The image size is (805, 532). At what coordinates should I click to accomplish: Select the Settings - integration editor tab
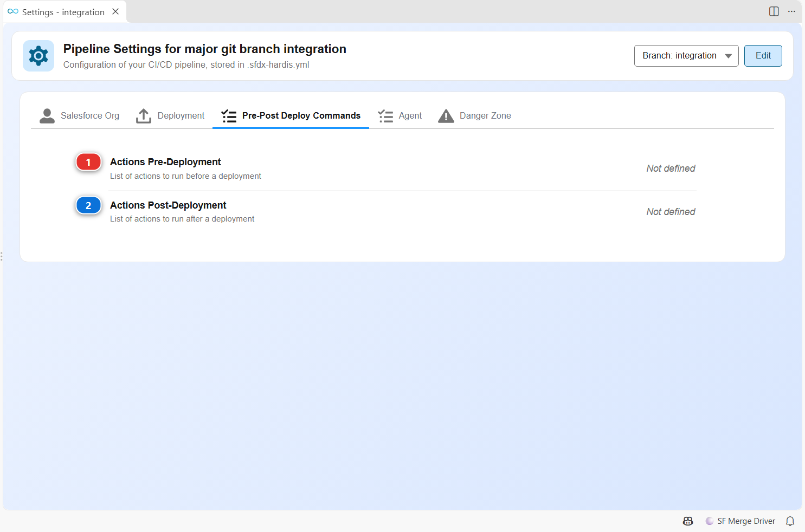pyautogui.click(x=63, y=12)
